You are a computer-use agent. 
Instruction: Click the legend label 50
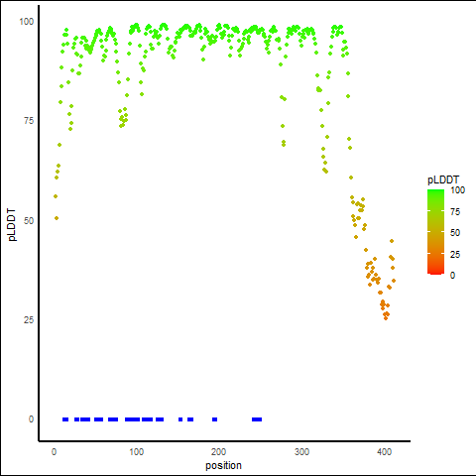(455, 233)
